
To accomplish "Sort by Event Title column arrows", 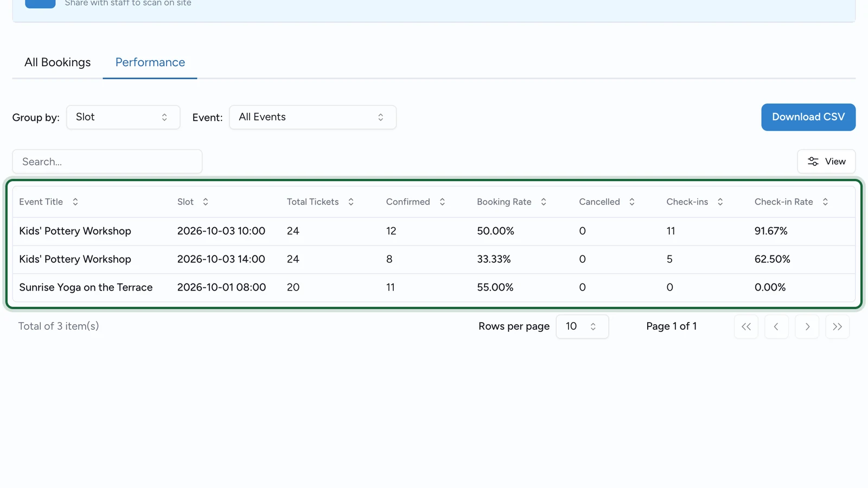I will tap(75, 202).
